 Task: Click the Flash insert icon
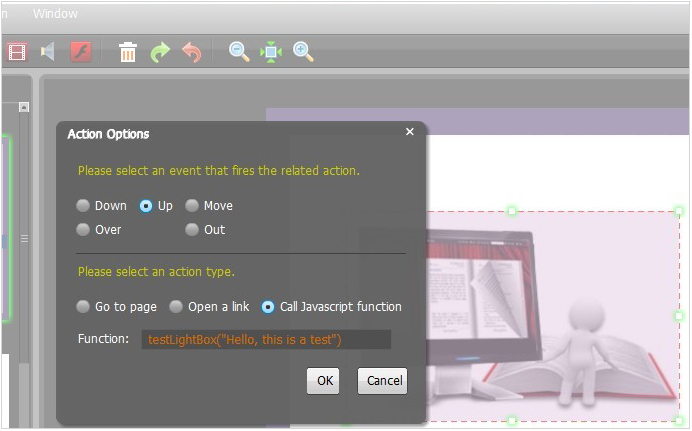click(81, 52)
